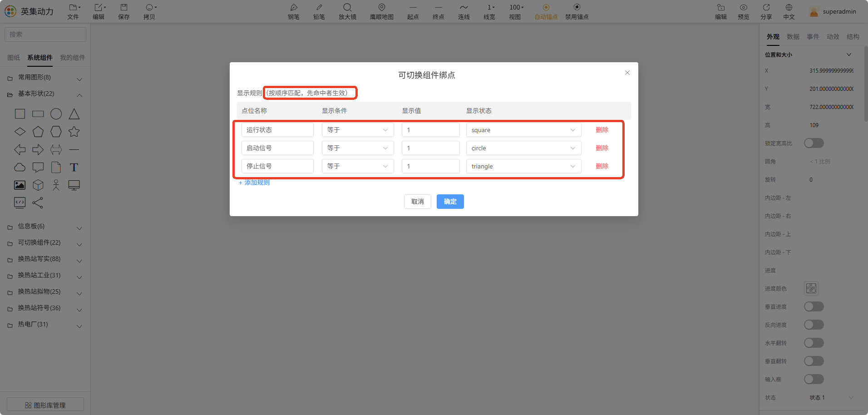Screen dimensions: 868x415
Task: Switch to the 数据 properties tab
Action: pos(793,37)
